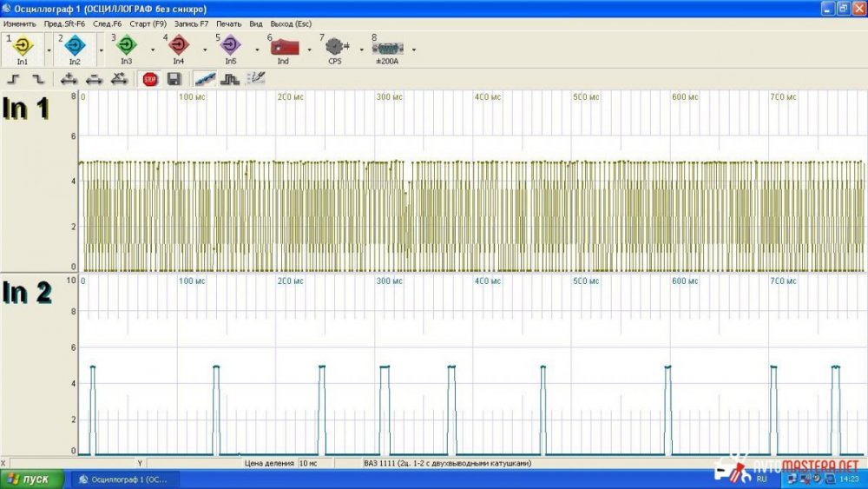Toggle the In1 yellow channel input
This screenshot has width=868, height=489.
click(x=23, y=46)
